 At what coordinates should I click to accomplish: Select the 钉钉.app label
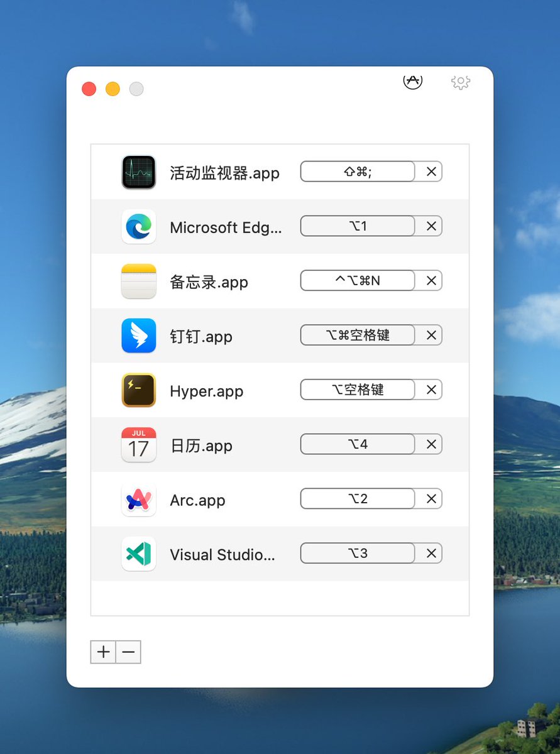pyautogui.click(x=201, y=337)
